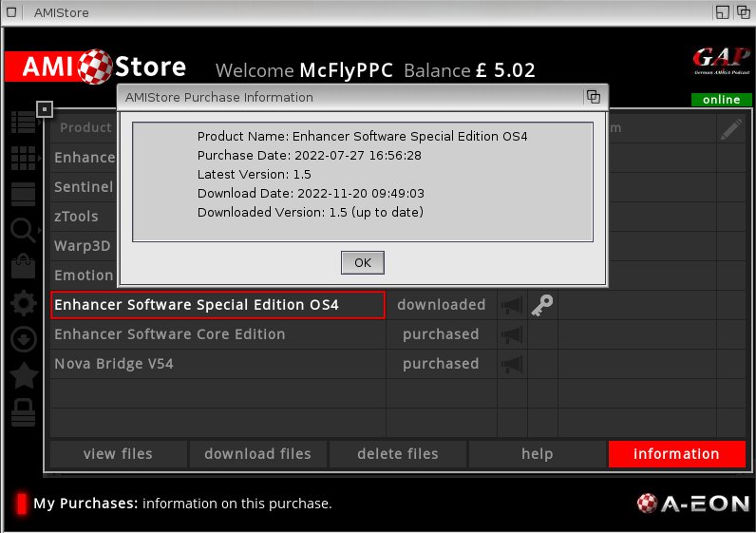The height and width of the screenshot is (533, 756).
Task: Click the Purchase Date line in dialog
Action: click(x=309, y=155)
